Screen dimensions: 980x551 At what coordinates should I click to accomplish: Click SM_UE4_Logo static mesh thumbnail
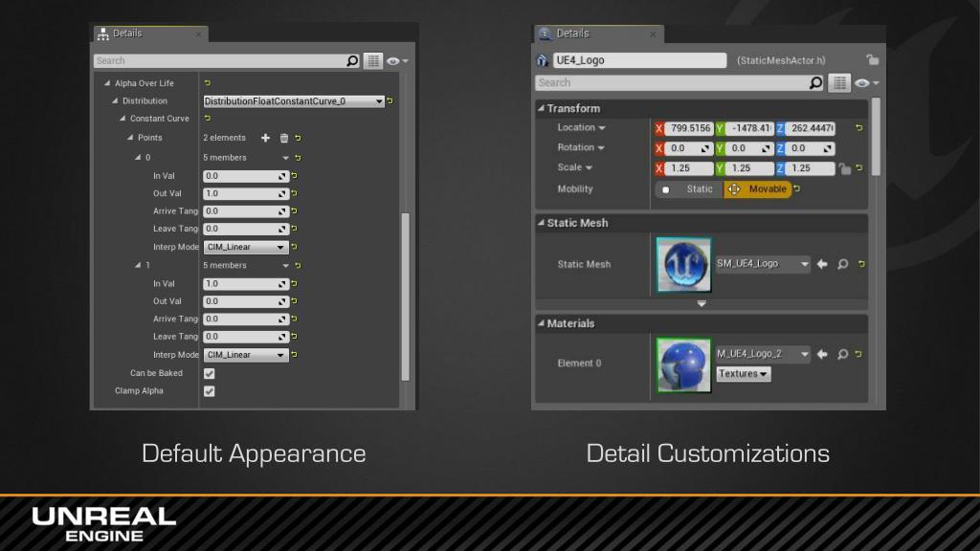pos(683,264)
